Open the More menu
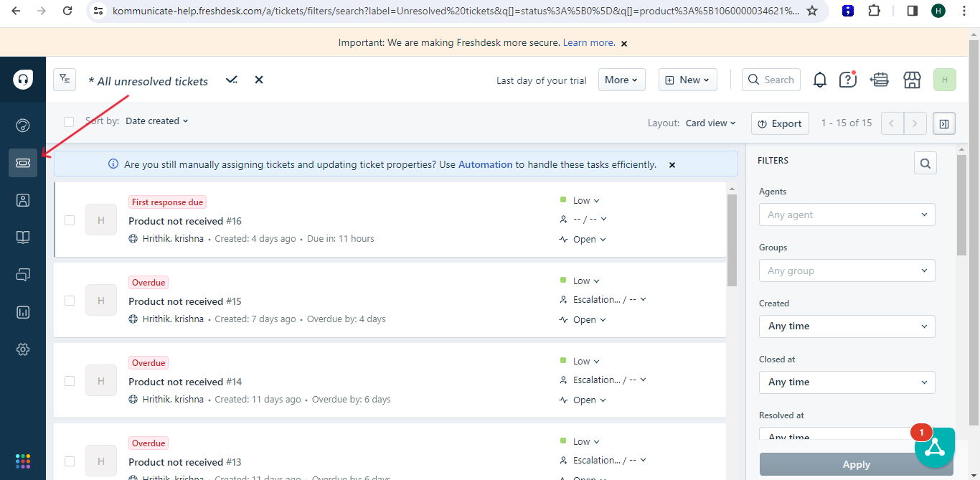 tap(621, 80)
